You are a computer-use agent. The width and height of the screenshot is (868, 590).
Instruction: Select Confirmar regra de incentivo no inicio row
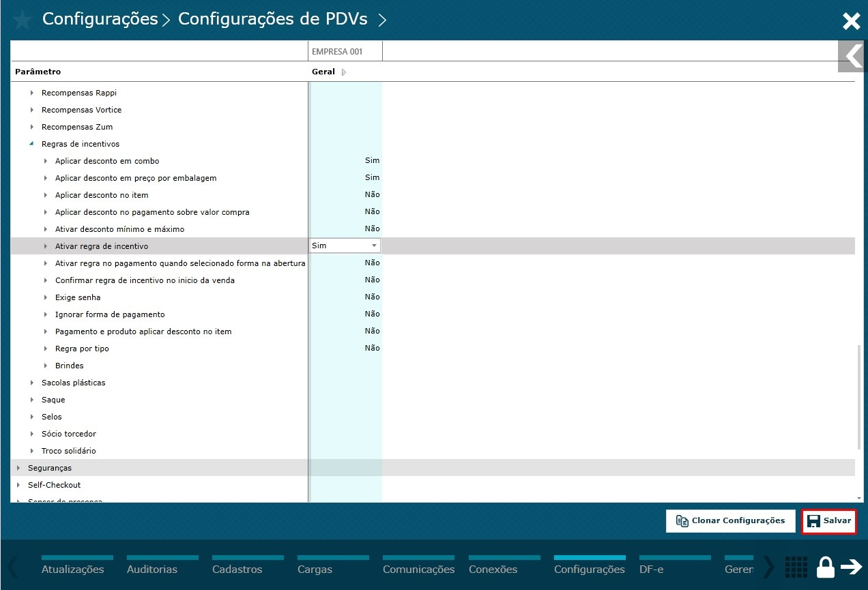[x=145, y=280]
